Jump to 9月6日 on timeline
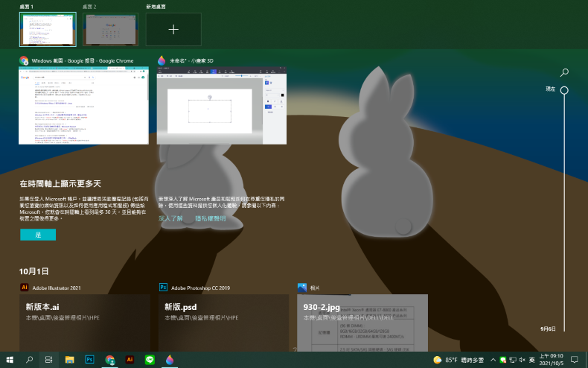The width and height of the screenshot is (588, 368). [x=548, y=329]
